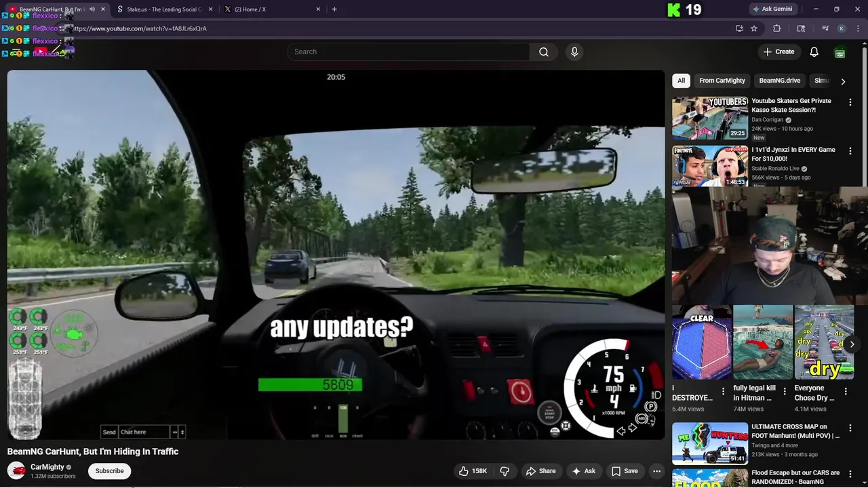Open the CarMighty channel name link
The height and width of the screenshot is (488, 868).
[x=47, y=467]
